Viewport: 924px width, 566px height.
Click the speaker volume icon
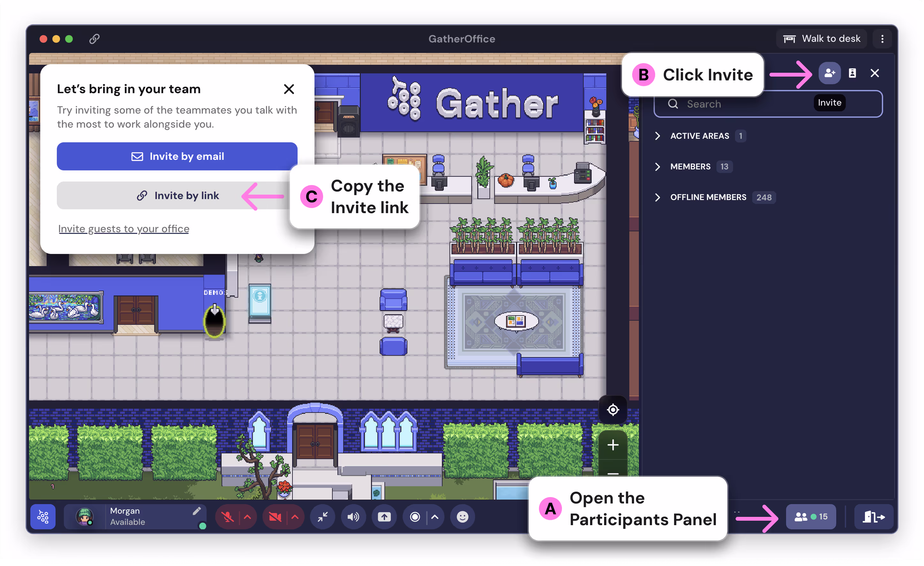click(x=353, y=517)
